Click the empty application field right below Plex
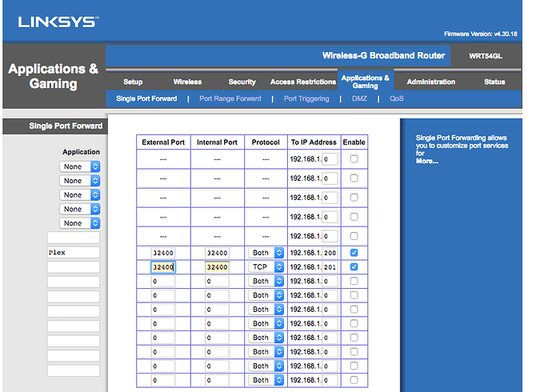The width and height of the screenshot is (552, 392). point(74,267)
